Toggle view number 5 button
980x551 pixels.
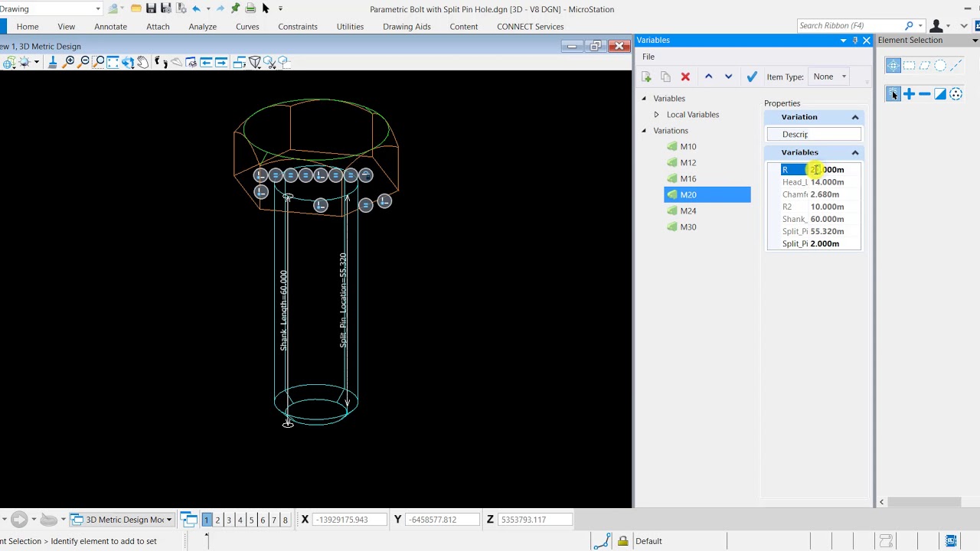coord(251,520)
